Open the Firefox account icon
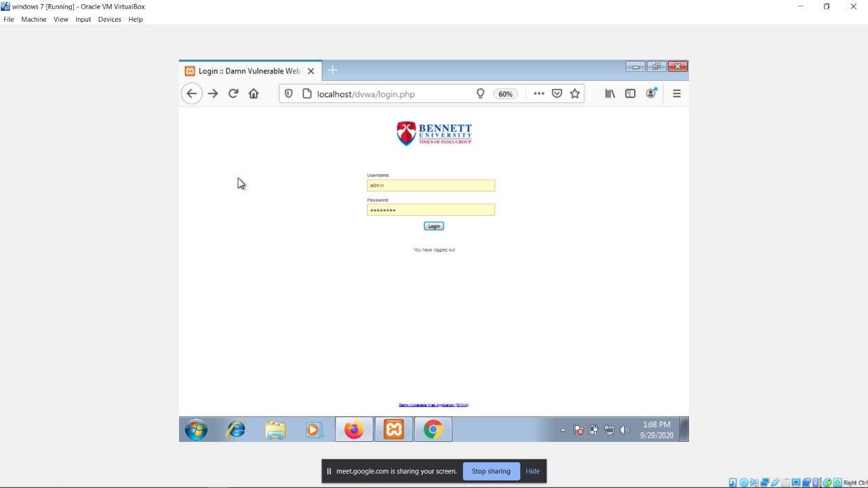 (x=651, y=94)
